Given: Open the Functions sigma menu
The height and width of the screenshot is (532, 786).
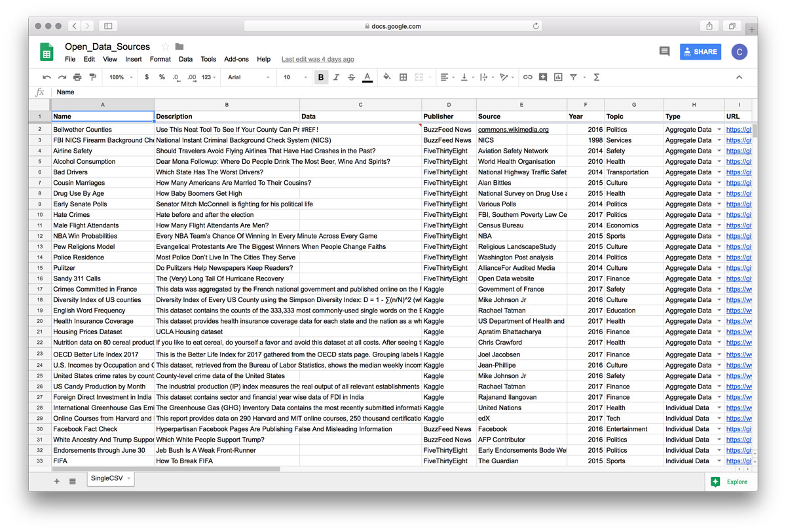Looking at the screenshot, I should point(597,77).
